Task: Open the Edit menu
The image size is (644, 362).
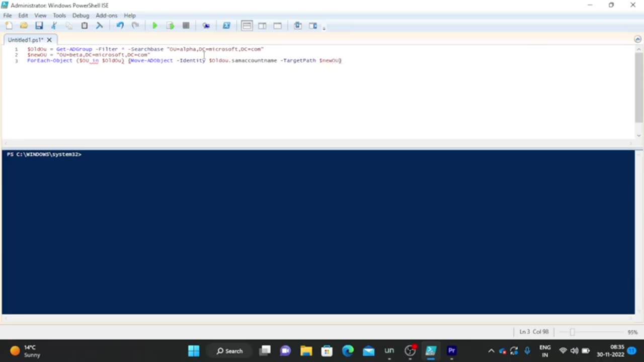Action: [x=23, y=16]
